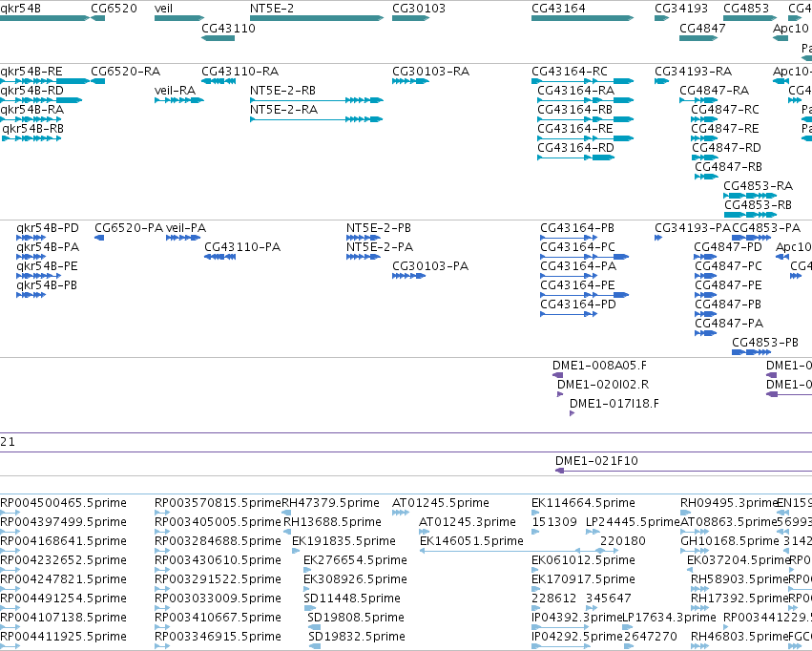Select the CG34193 gene label
The image size is (812, 651).
click(x=681, y=9)
